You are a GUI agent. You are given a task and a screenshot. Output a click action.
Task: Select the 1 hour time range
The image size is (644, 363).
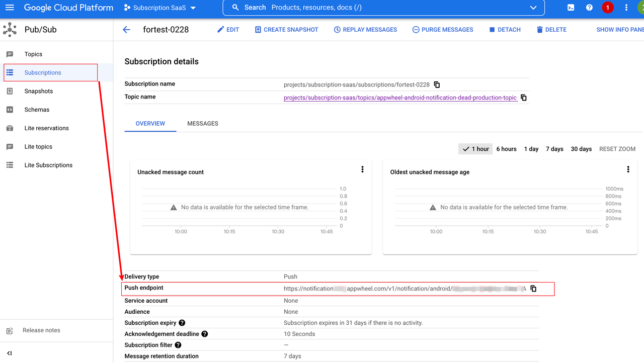tap(475, 149)
